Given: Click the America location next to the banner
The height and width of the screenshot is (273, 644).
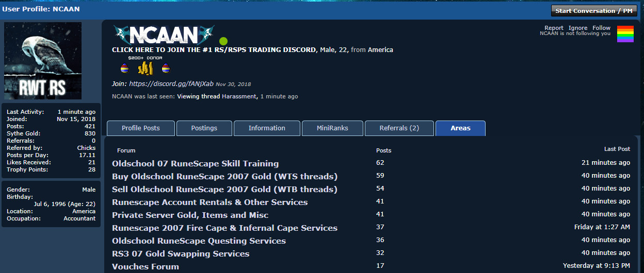Looking at the screenshot, I should click(380, 50).
